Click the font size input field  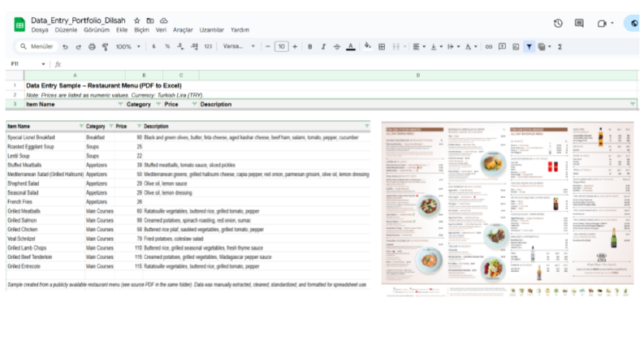coord(281,46)
